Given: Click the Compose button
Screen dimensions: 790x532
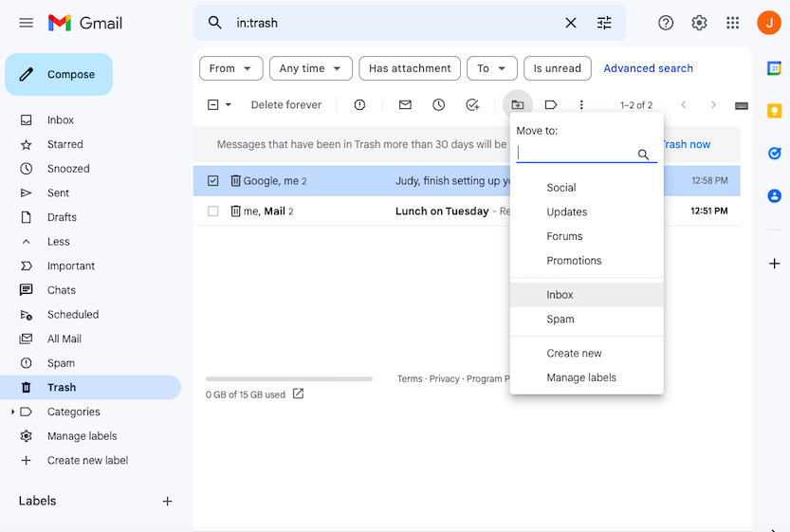Looking at the screenshot, I should coord(59,74).
